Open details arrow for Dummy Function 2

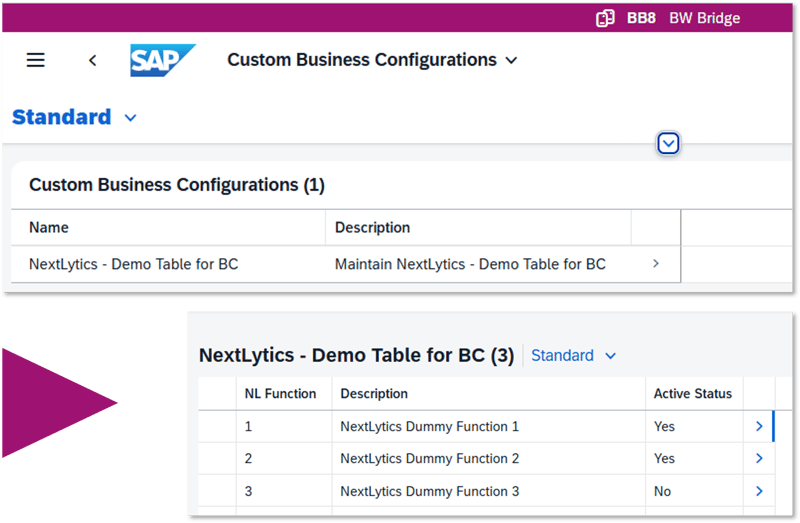click(x=759, y=459)
